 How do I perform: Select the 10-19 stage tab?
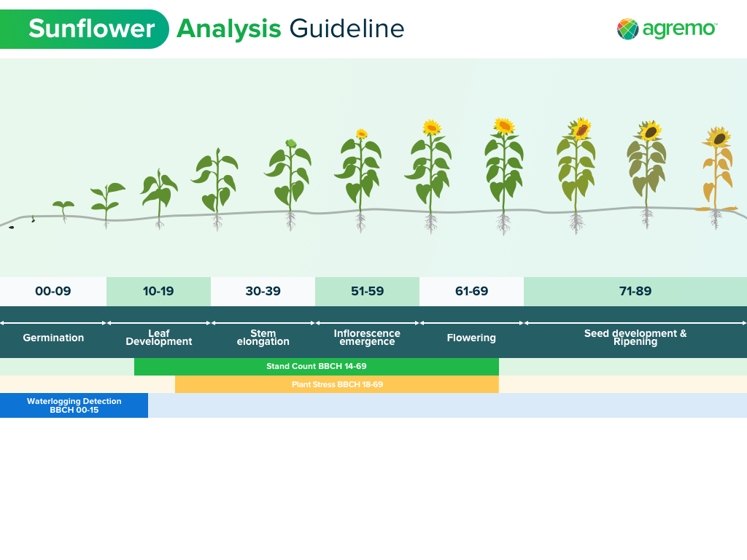pyautogui.click(x=158, y=291)
